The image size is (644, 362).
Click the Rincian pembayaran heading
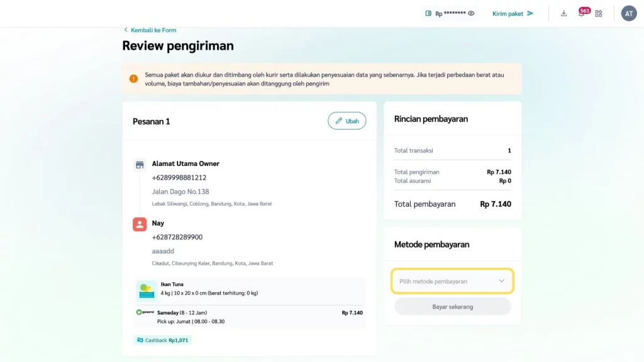(431, 119)
